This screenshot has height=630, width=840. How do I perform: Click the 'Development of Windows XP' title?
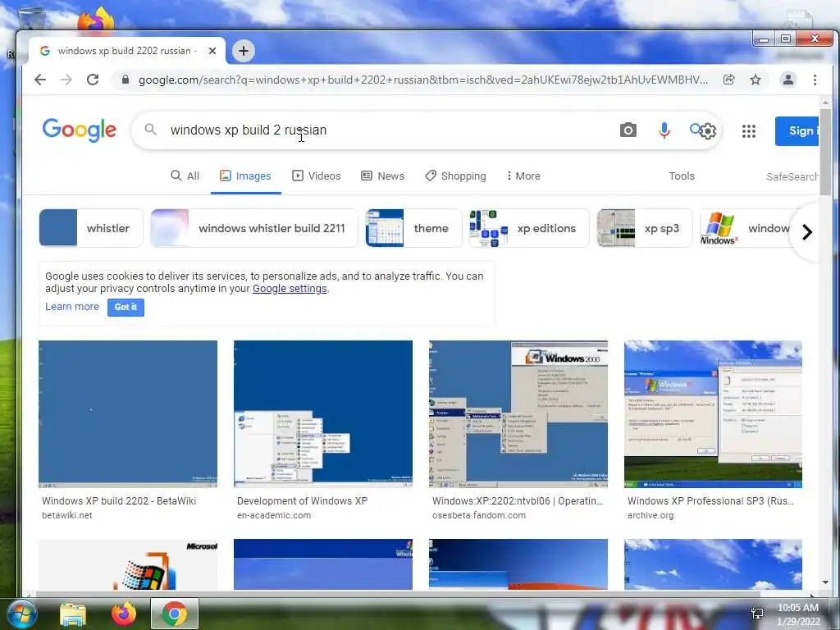302,501
